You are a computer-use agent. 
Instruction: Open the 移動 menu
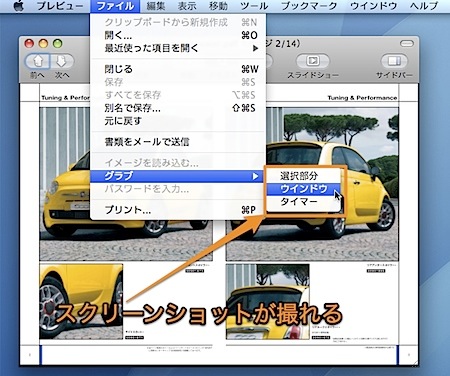[x=218, y=6]
